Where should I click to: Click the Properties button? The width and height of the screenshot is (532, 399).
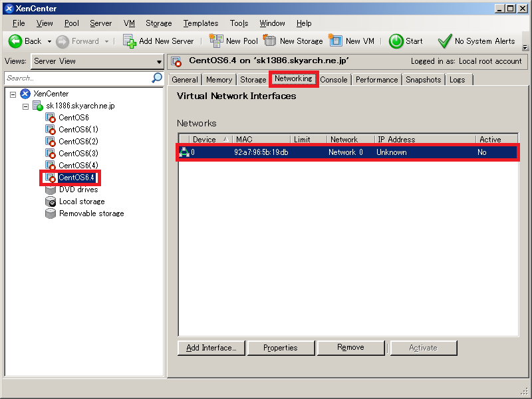[281, 348]
